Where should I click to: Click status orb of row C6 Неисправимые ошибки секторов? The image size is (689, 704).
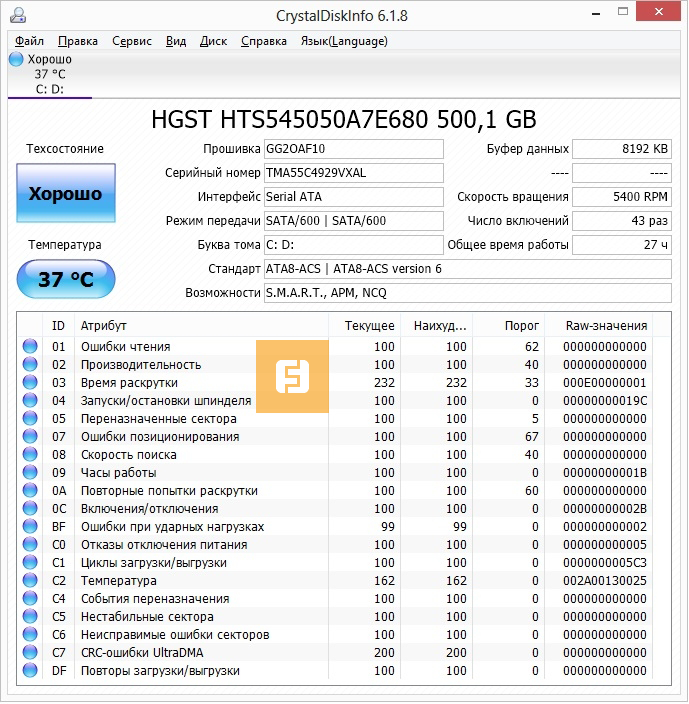30,634
